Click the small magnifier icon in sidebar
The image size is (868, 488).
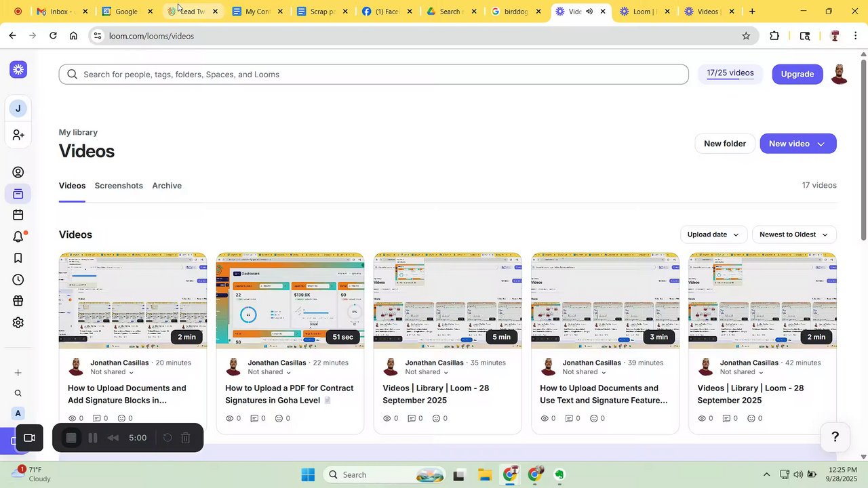18,393
